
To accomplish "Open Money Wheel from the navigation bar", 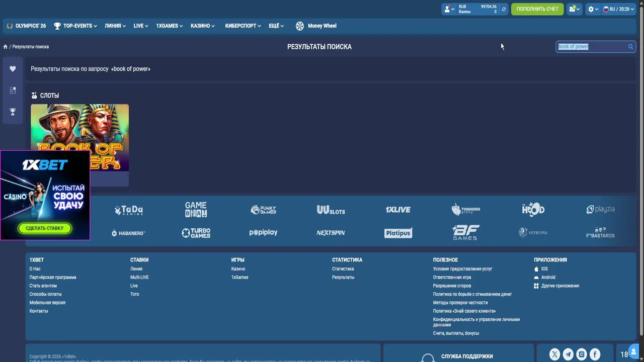I will [316, 26].
